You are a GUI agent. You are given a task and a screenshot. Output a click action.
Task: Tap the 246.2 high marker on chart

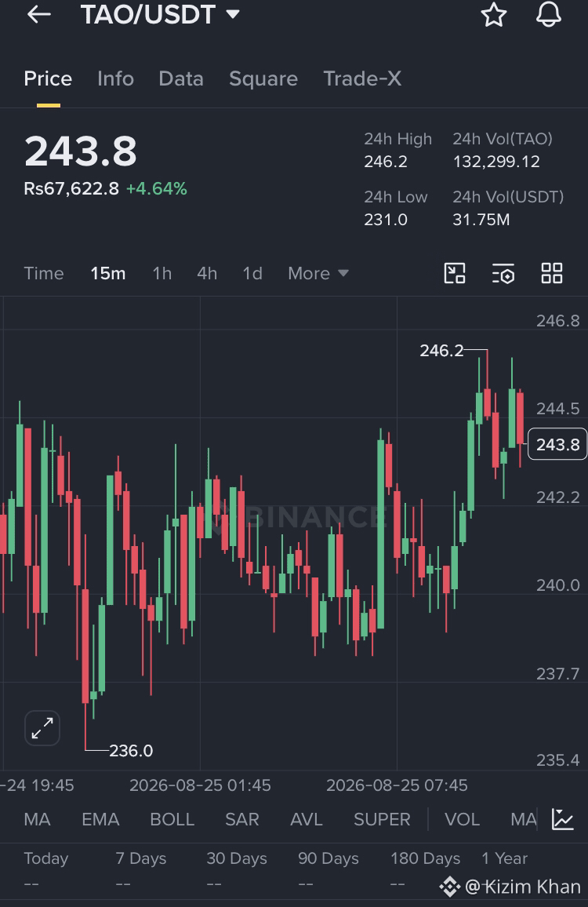click(441, 351)
